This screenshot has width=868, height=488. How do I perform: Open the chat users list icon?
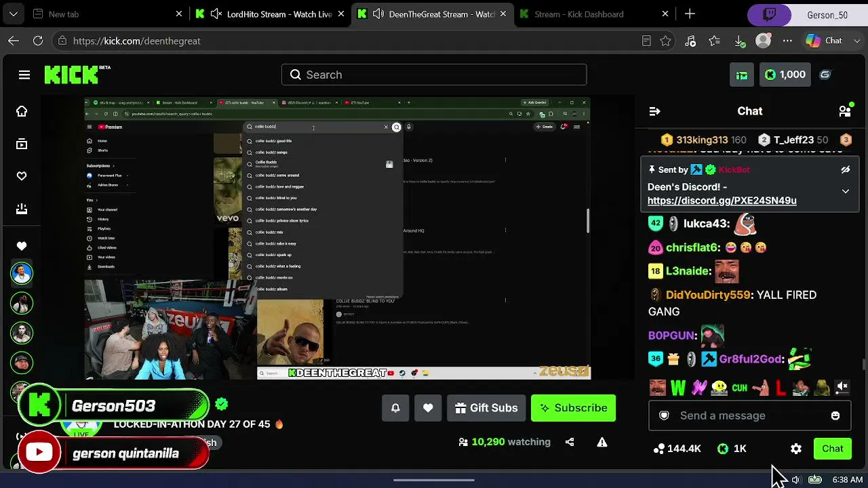pyautogui.click(x=845, y=111)
